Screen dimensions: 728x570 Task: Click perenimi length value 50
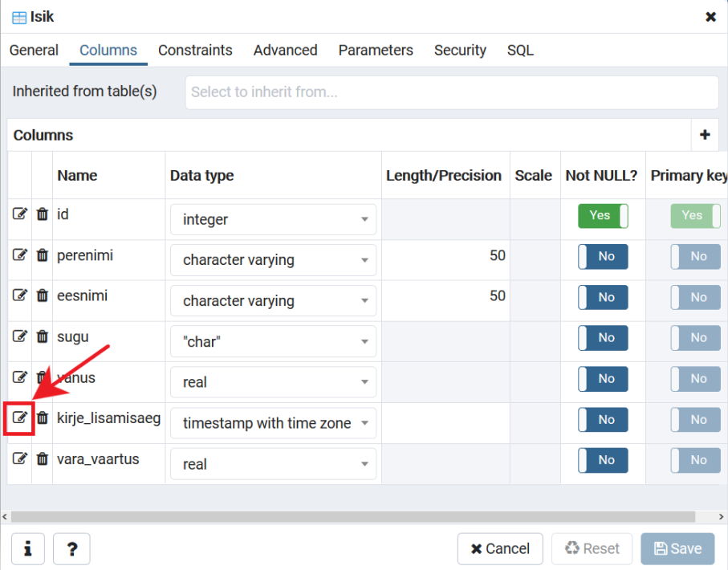498,255
